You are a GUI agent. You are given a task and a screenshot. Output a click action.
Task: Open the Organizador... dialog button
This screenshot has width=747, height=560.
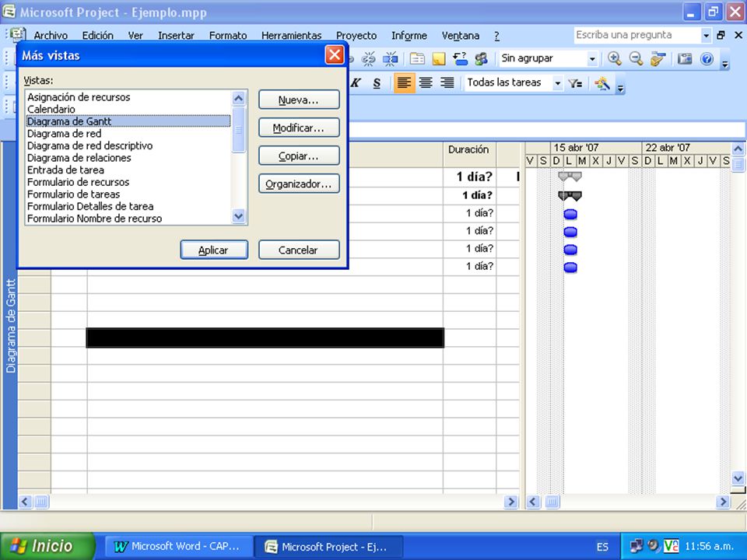click(299, 184)
